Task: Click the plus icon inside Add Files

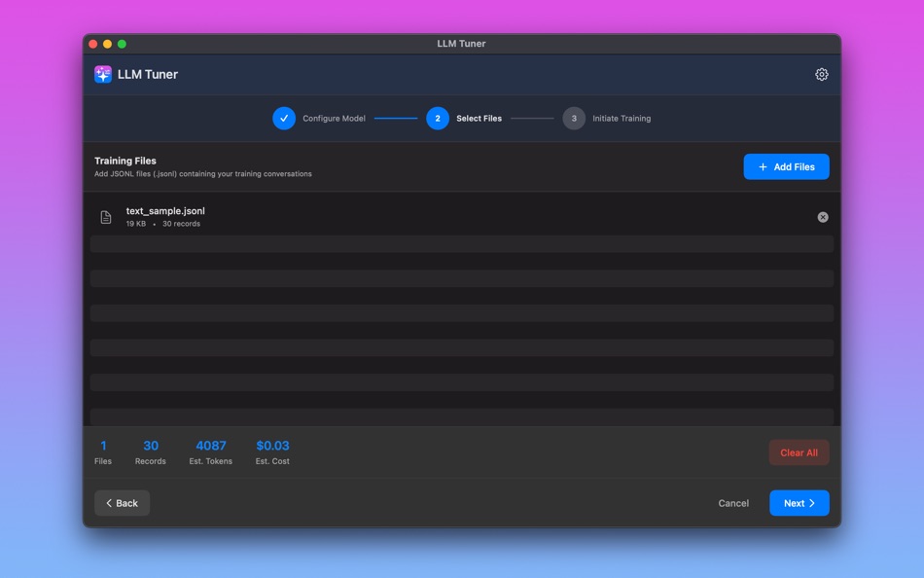Action: pos(762,166)
